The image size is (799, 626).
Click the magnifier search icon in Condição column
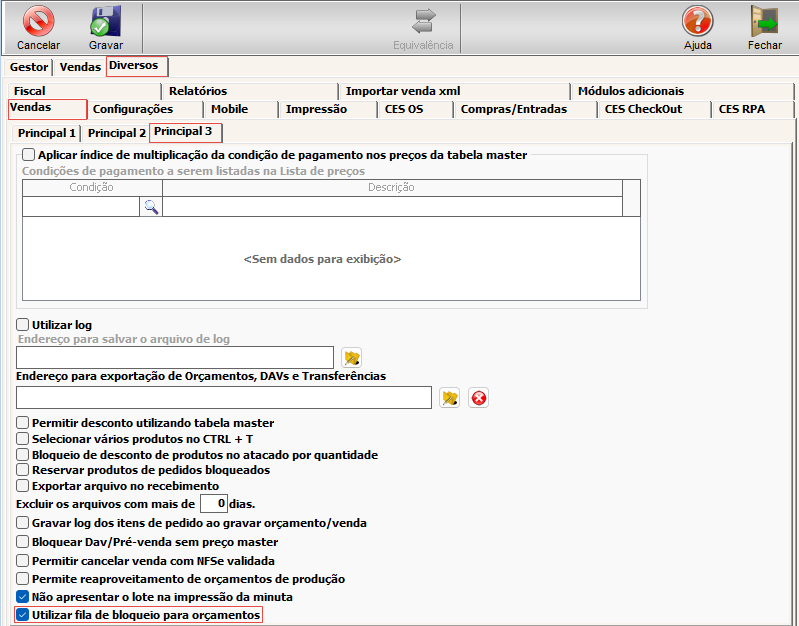(150, 207)
